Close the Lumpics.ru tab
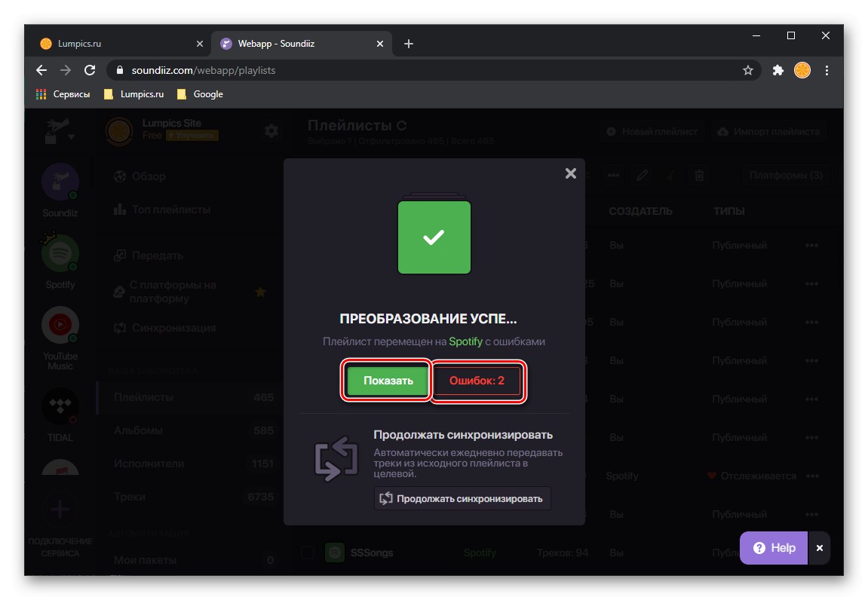 click(x=200, y=44)
